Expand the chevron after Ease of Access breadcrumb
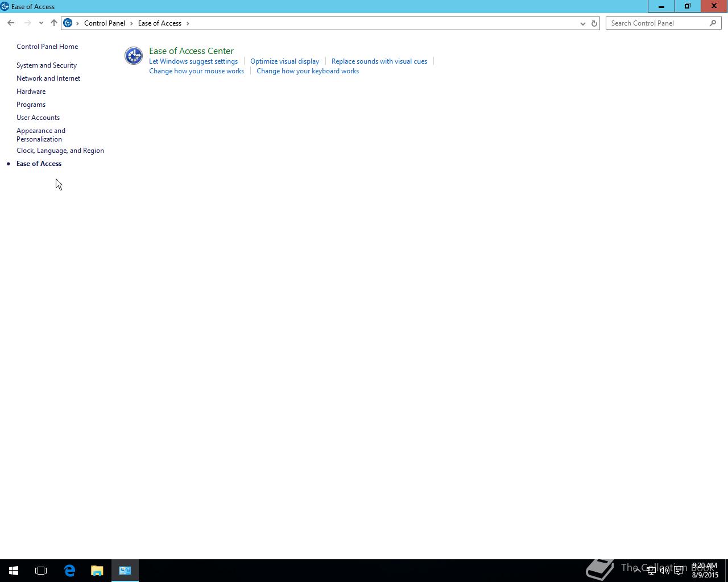 (x=188, y=23)
